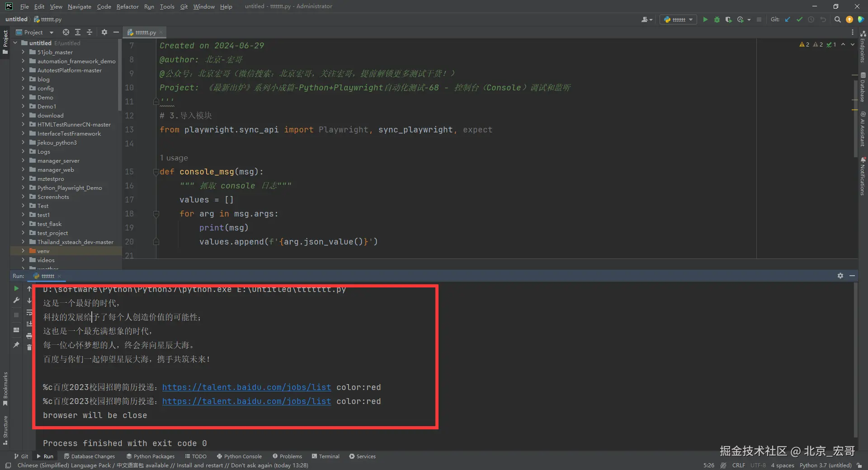Open Git history with the clock icon
Screen dimensions: 868x470
tap(811, 19)
